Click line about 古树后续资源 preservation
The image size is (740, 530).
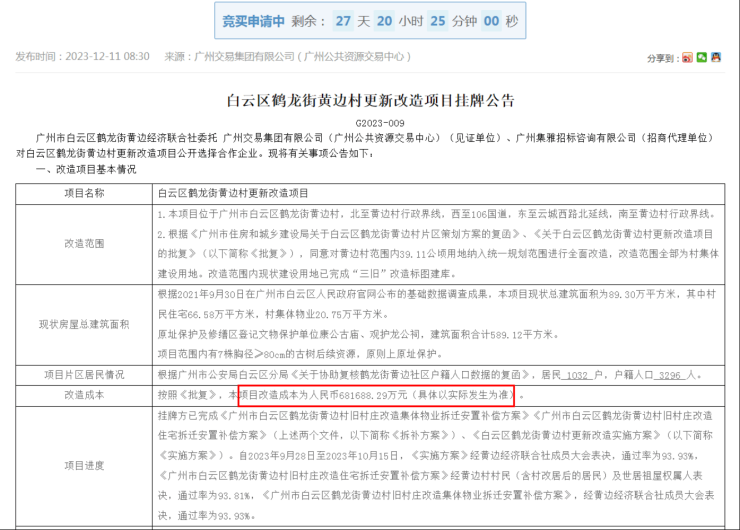point(300,354)
